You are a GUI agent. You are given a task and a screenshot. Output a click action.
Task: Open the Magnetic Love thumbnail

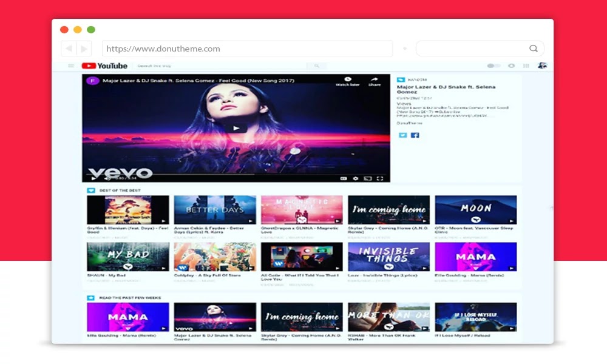click(x=302, y=210)
